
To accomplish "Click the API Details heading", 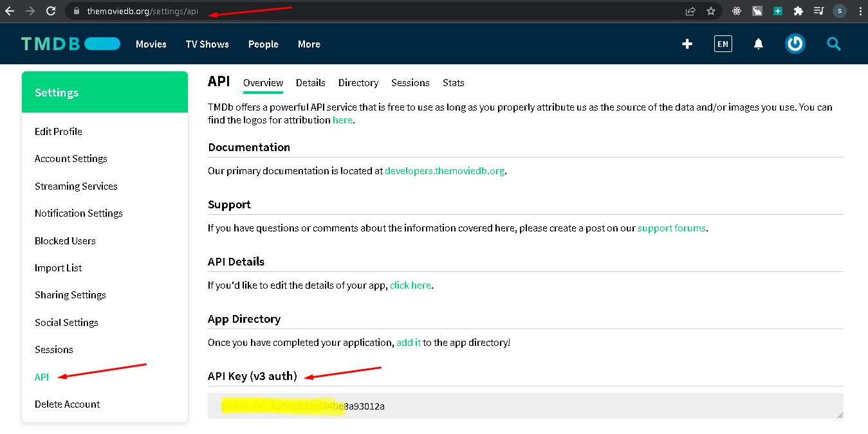I will (x=236, y=262).
